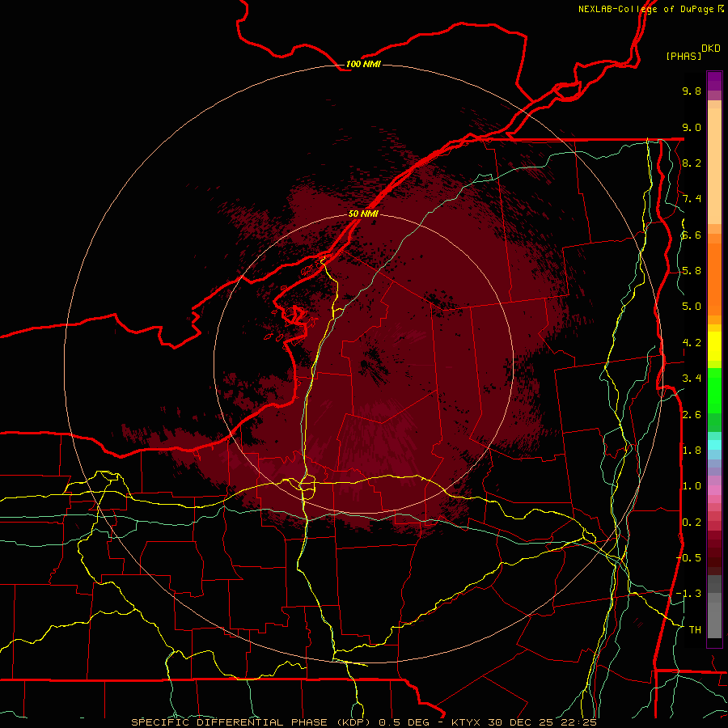Click the -1.3 color scale value

click(688, 594)
